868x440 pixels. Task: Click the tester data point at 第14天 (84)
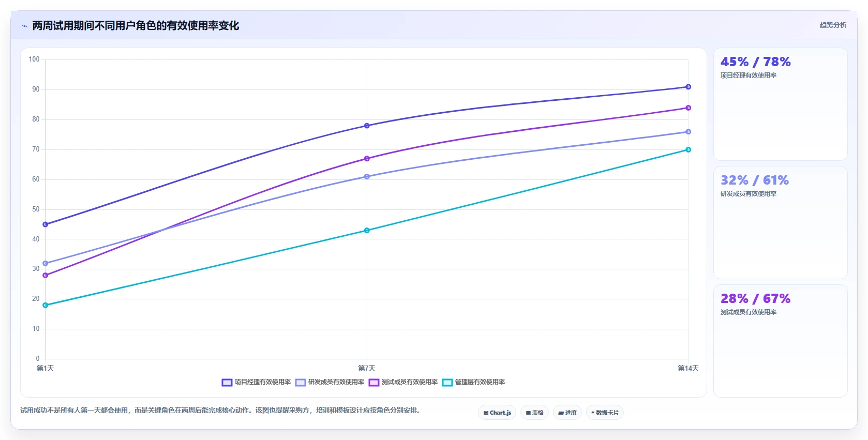[688, 108]
